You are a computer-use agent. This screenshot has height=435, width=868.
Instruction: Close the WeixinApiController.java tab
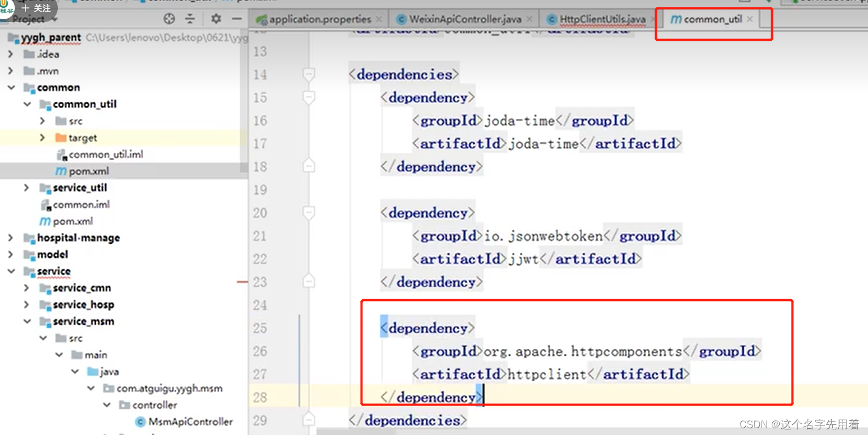coord(529,19)
